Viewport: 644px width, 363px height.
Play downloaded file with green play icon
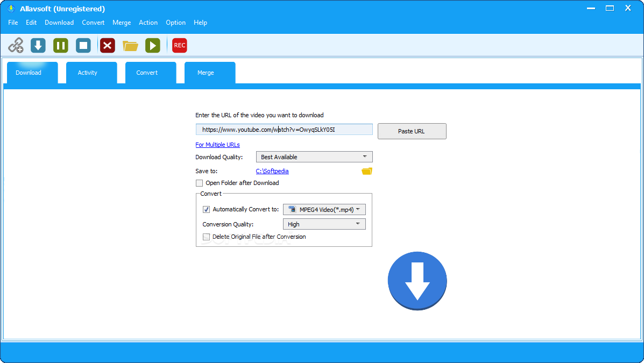pos(153,45)
